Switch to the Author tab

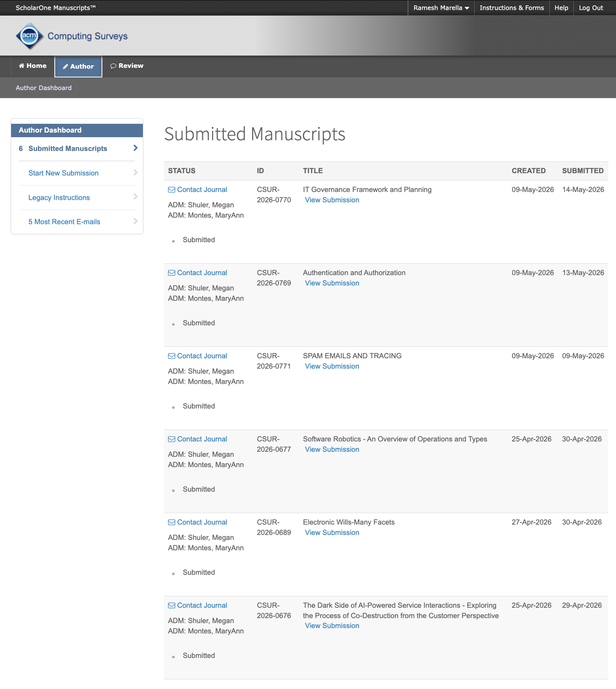tap(78, 67)
